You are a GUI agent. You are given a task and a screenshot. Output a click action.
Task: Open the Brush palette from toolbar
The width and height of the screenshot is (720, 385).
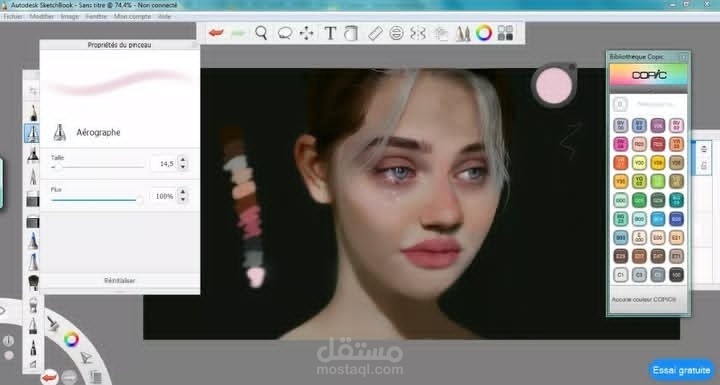click(463, 33)
